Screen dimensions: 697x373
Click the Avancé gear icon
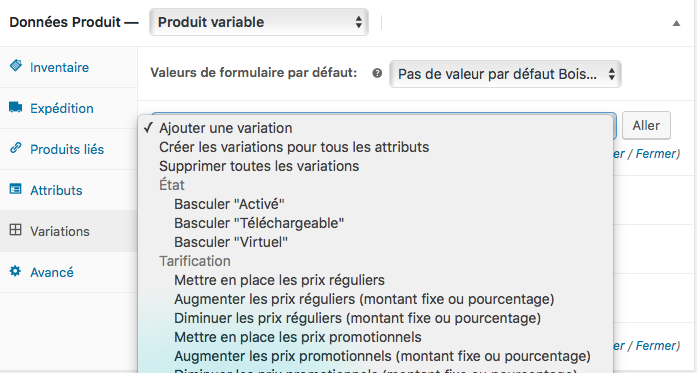tap(16, 271)
